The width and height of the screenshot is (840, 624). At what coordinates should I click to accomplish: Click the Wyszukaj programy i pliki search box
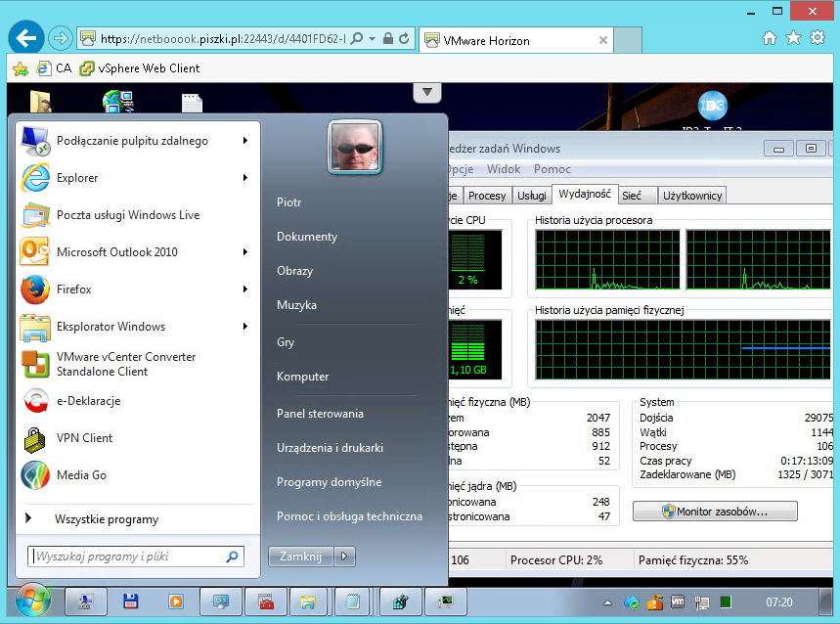point(127,557)
